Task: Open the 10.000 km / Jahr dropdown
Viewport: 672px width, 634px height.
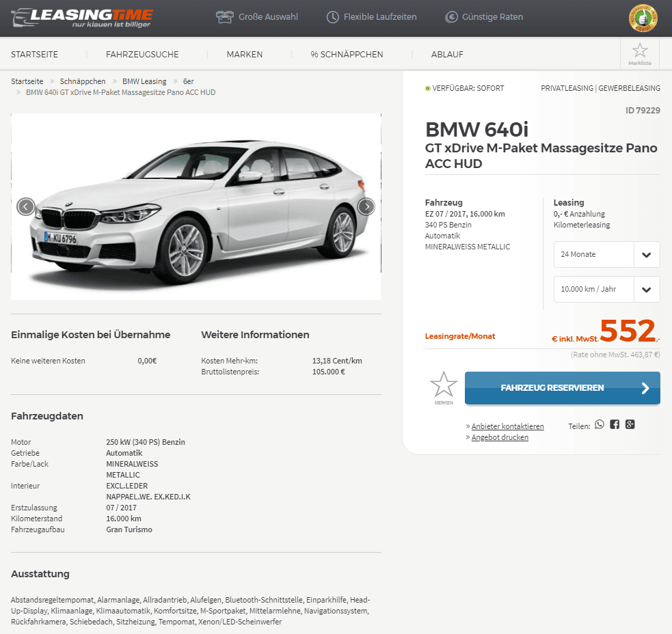Action: (606, 289)
